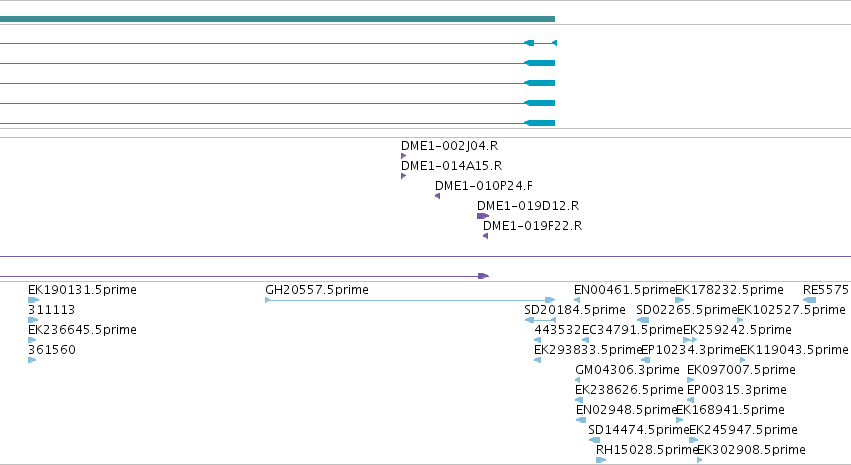Click the purple arrow under DME1-019F22.R
This screenshot has height=465, width=851.
pos(486,236)
